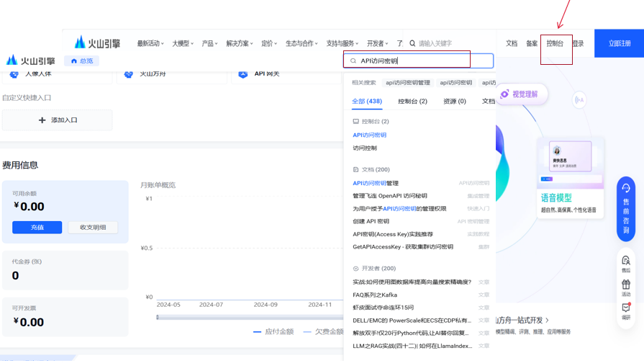The image size is (644, 363).
Task: Open API密钥(Access Key)实践推荐 document
Action: 393,234
